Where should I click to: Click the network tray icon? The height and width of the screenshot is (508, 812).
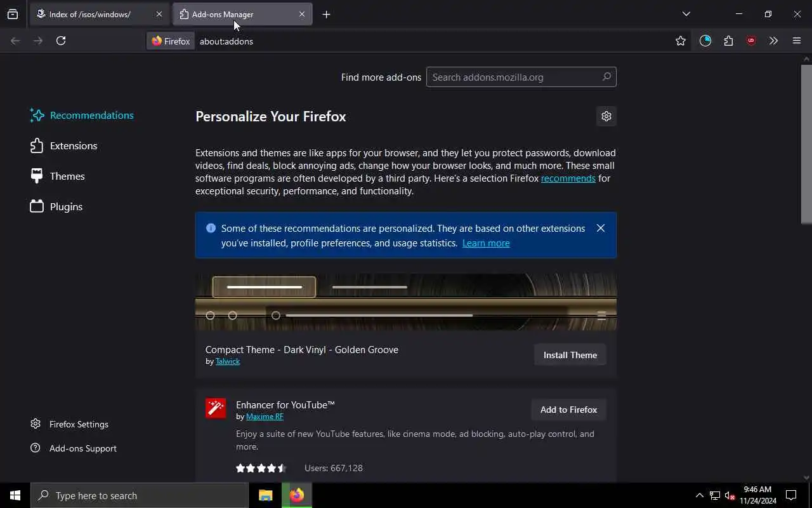point(714,495)
